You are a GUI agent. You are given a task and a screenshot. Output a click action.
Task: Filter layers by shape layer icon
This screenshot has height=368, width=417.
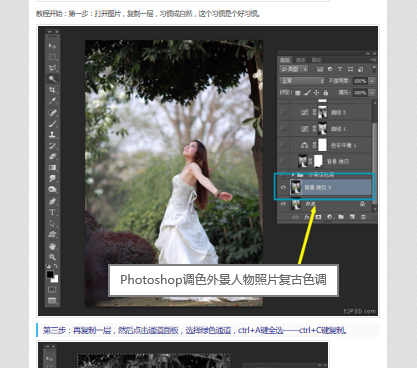point(350,69)
